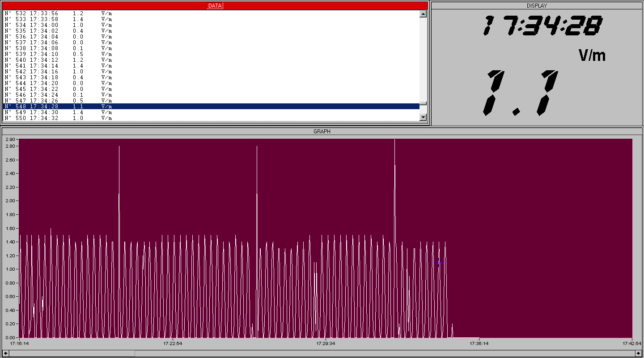Click the data list scroll up arrow
644x358 pixels.
423,14
